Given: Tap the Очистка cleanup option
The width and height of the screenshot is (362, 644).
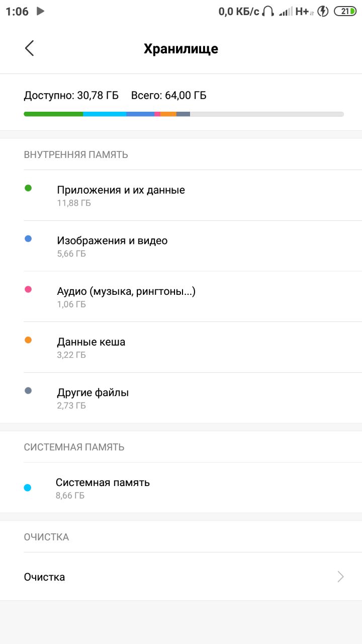Looking at the screenshot, I should (181, 577).
